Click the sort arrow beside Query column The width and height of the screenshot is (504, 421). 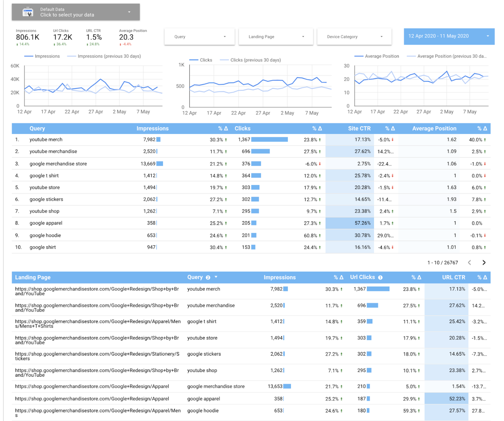click(x=216, y=277)
